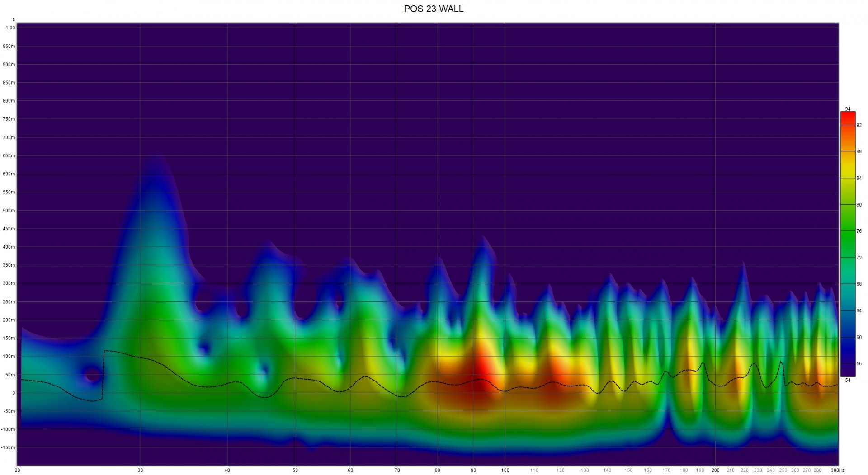The image size is (868, 475).
Task: Click the 500m time axis label
Action: (9, 211)
